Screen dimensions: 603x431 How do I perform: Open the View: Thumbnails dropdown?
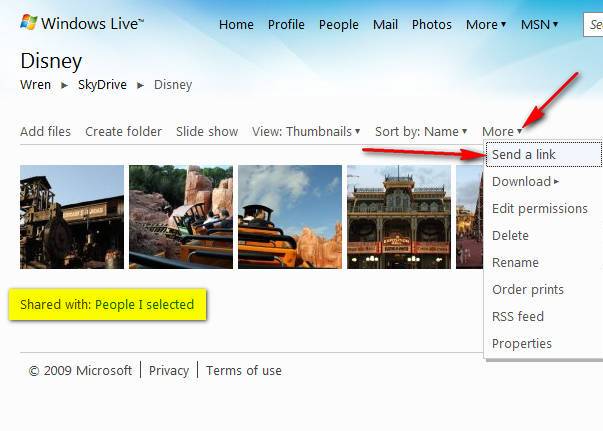306,131
